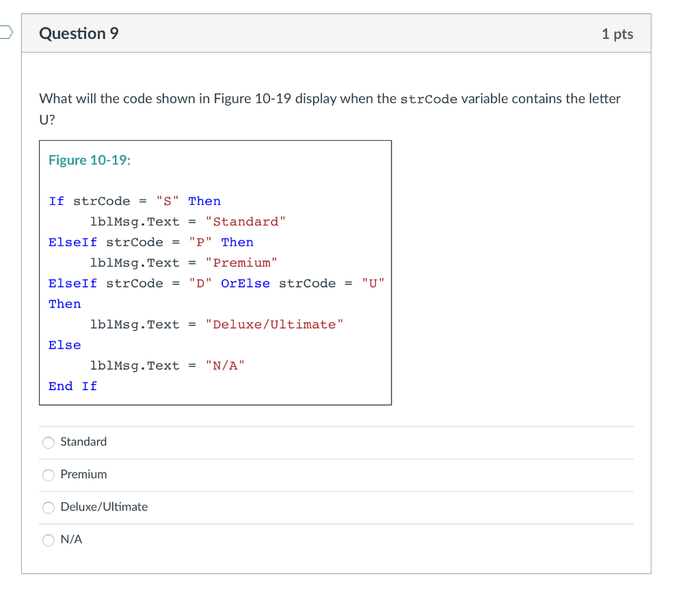Click the Else keyword in the code
Viewport: 700px width, 602px height.
coord(64,344)
